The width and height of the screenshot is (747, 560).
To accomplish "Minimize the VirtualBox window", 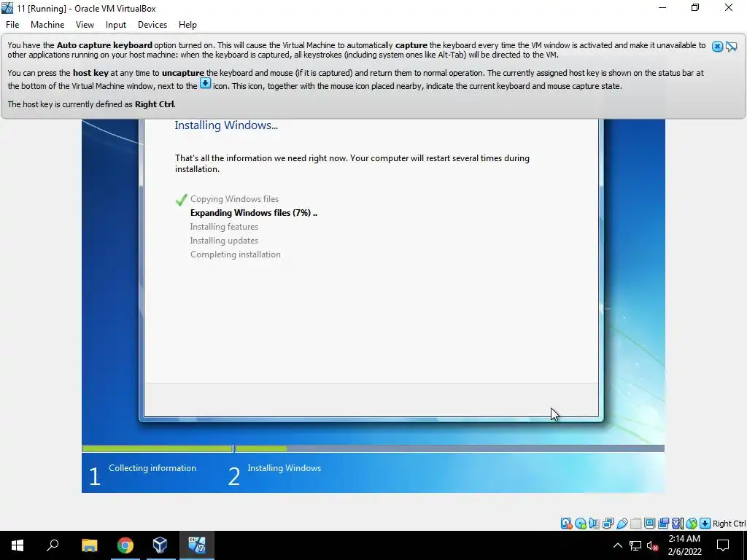I will (662, 7).
